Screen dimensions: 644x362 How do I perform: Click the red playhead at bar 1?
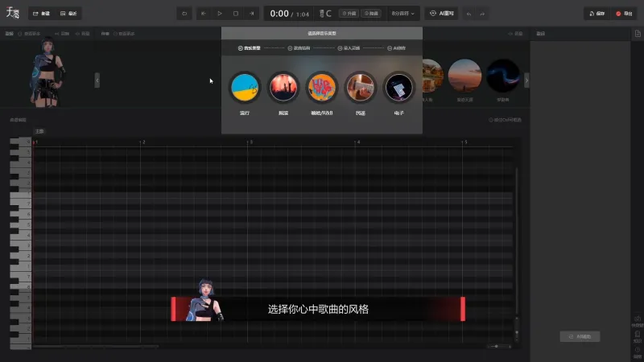pyautogui.click(x=34, y=142)
